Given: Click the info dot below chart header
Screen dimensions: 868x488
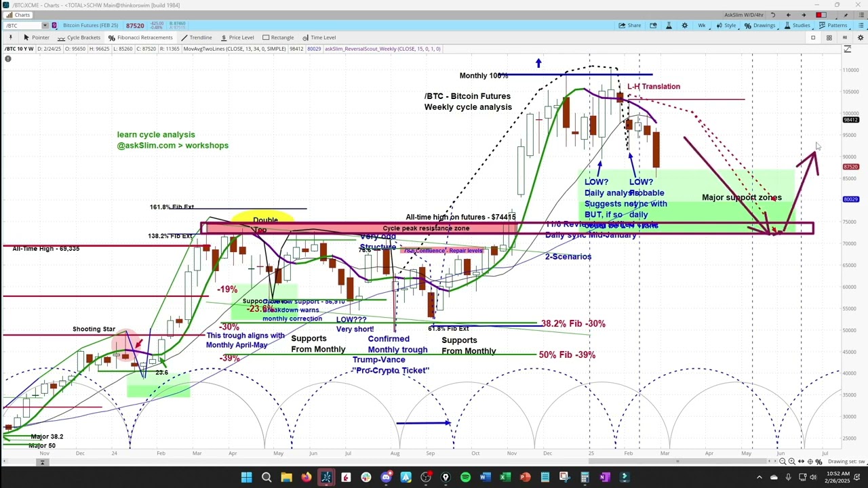Looking at the screenshot, I should pyautogui.click(x=7, y=59).
